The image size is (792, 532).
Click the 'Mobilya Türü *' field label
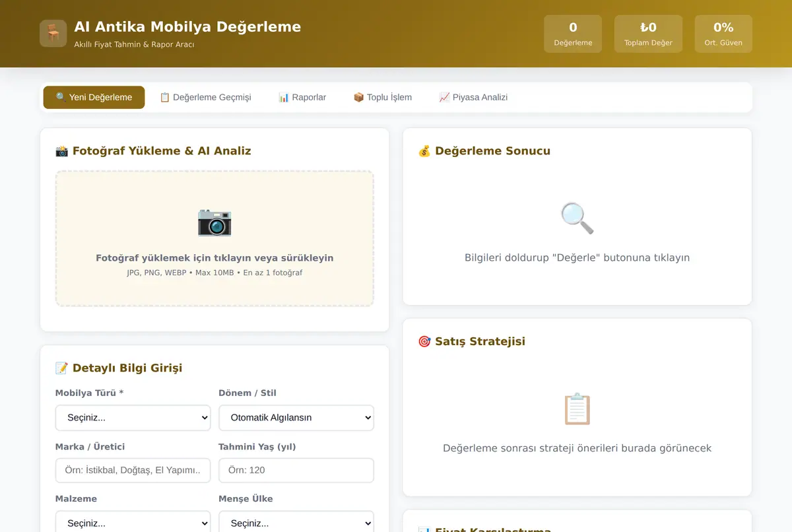[90, 393]
